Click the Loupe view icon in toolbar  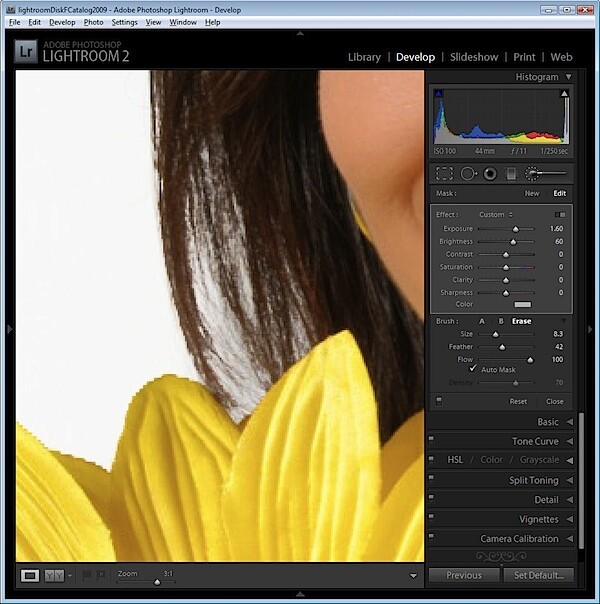30,576
